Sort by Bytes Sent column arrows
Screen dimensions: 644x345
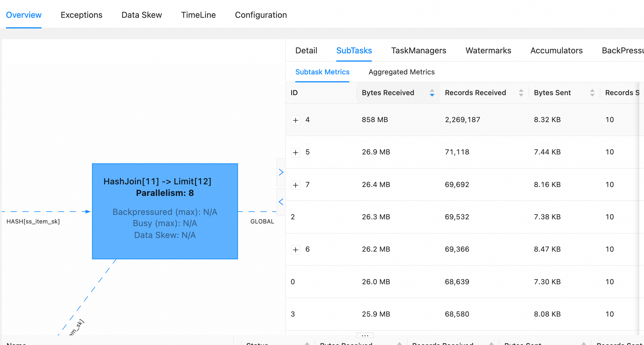tap(592, 93)
